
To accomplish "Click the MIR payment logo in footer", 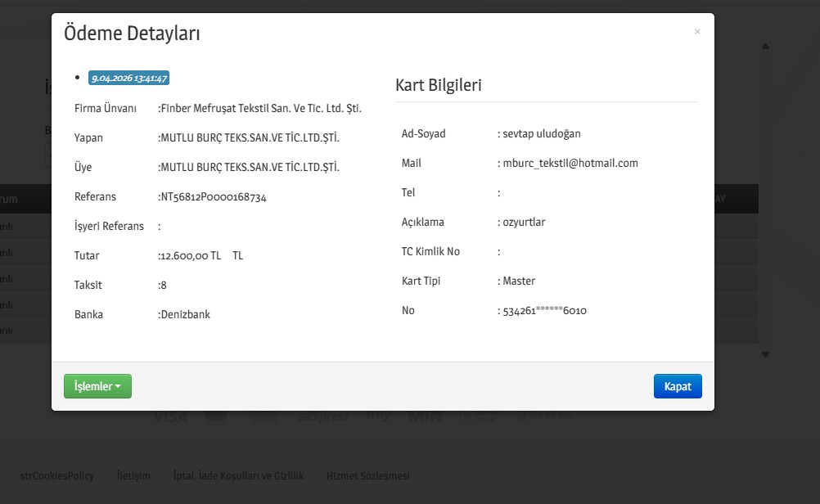I will (424, 417).
